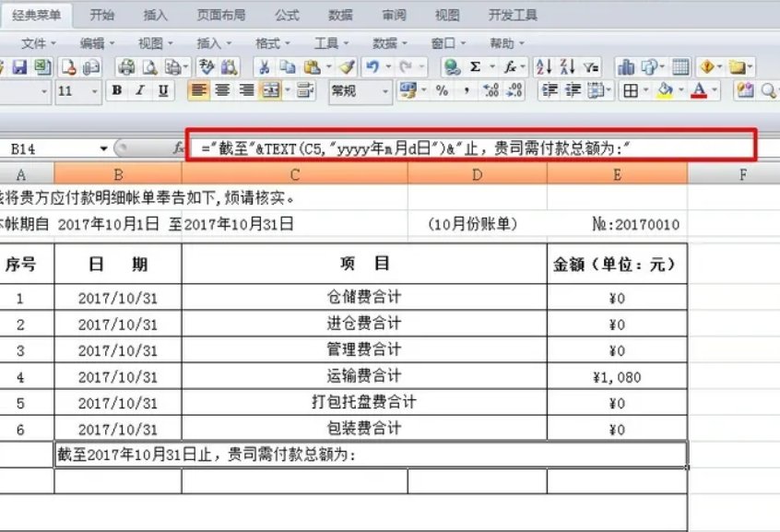Click the Decrease Decimal icon
The width and height of the screenshot is (780, 532).
(x=514, y=90)
